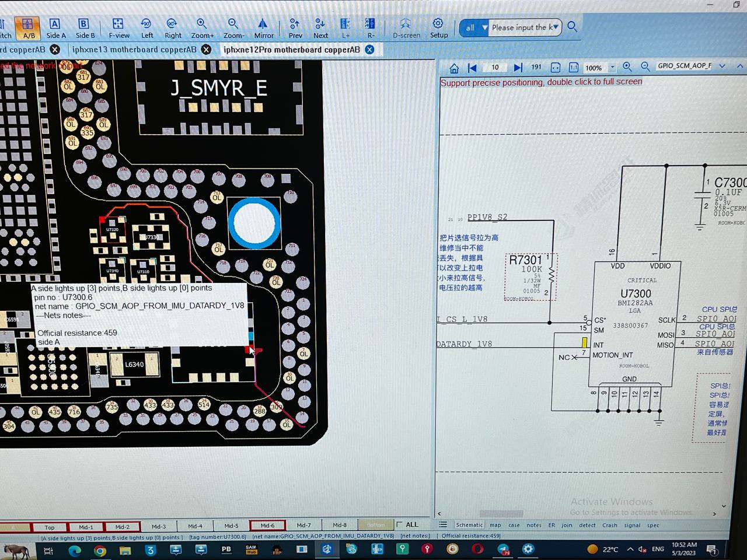Switch to Side A view
This screenshot has height=560, width=747.
[x=55, y=28]
